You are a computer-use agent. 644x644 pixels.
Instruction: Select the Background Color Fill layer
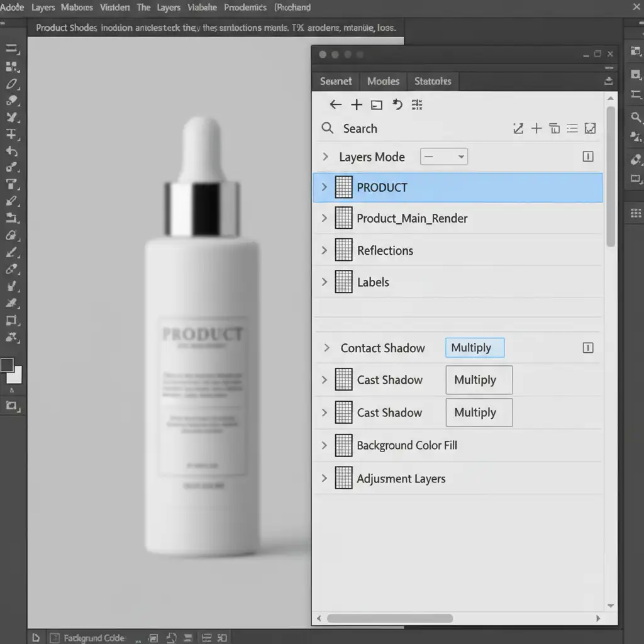point(406,446)
